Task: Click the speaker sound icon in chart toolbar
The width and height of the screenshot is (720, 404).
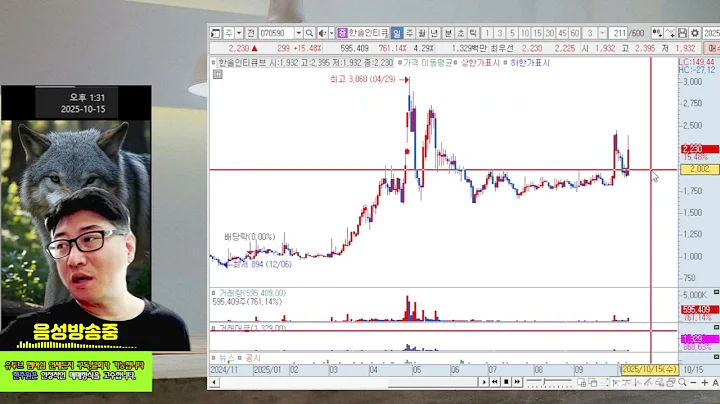Action: pos(322,33)
